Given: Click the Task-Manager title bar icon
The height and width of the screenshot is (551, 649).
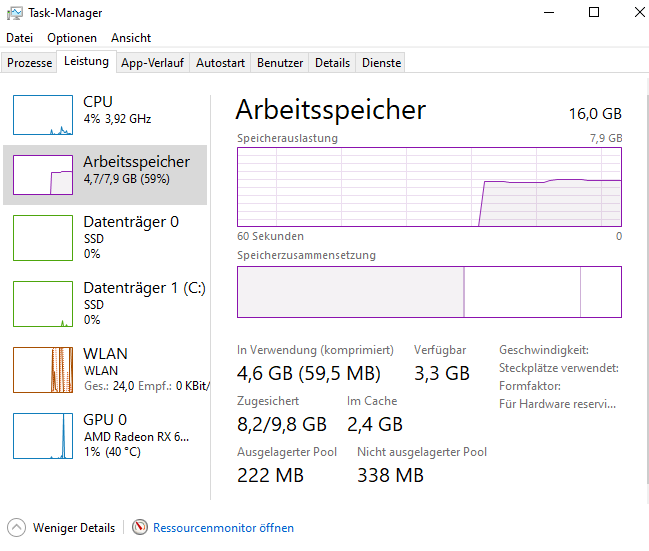Looking at the screenshot, I should pos(14,13).
